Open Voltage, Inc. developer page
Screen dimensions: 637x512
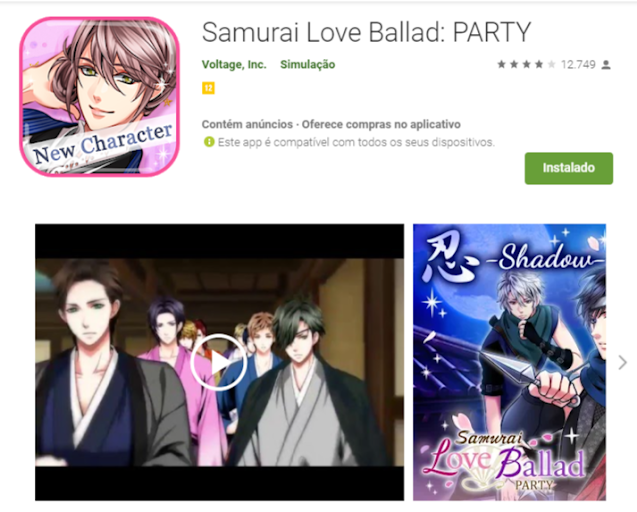234,65
